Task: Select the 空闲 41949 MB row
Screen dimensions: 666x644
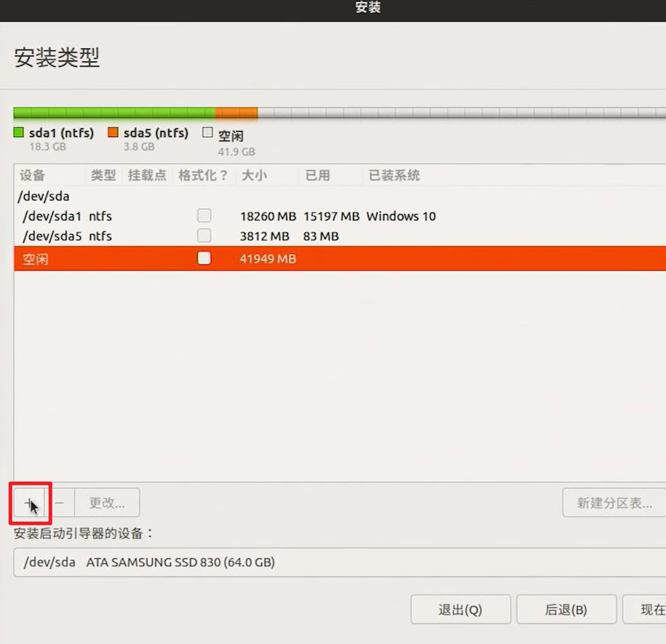Action: [x=340, y=258]
